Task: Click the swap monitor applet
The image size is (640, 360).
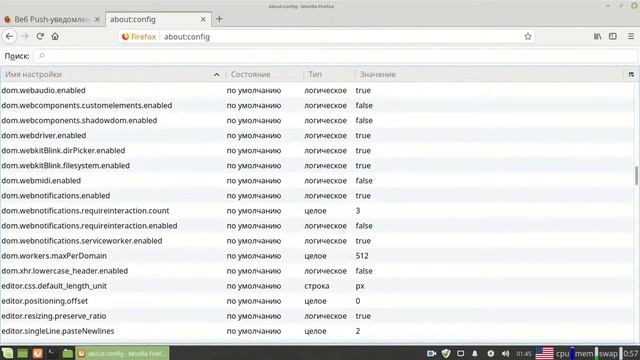Action: pyautogui.click(x=610, y=353)
